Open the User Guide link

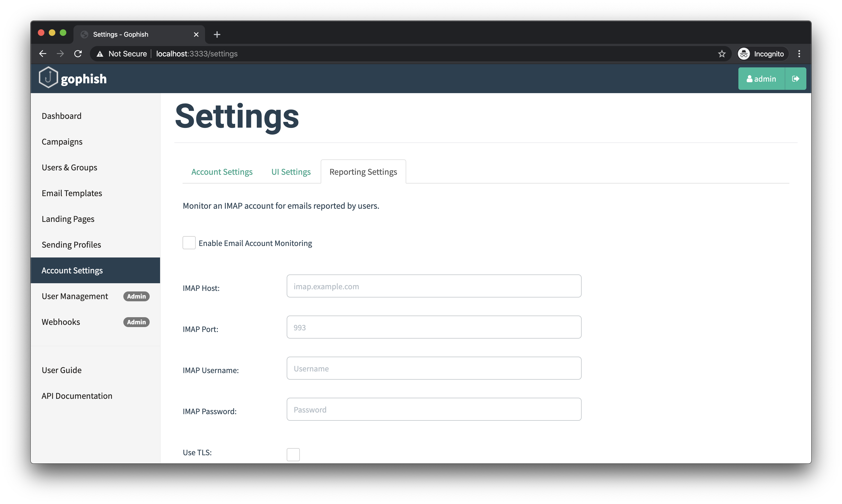[61, 370]
